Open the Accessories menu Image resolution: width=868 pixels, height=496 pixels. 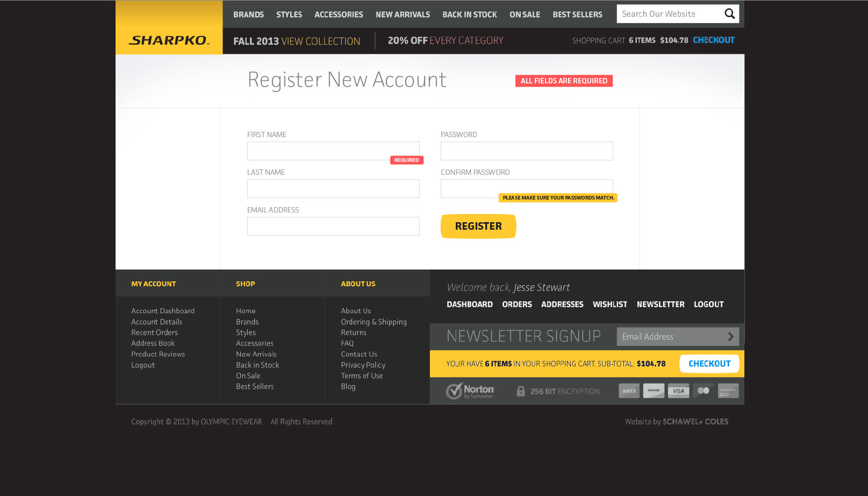339,15
